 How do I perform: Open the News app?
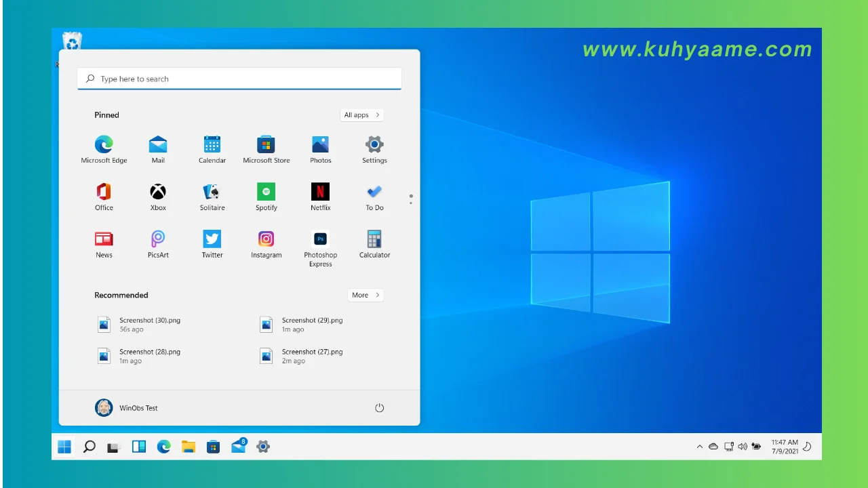[x=104, y=244]
